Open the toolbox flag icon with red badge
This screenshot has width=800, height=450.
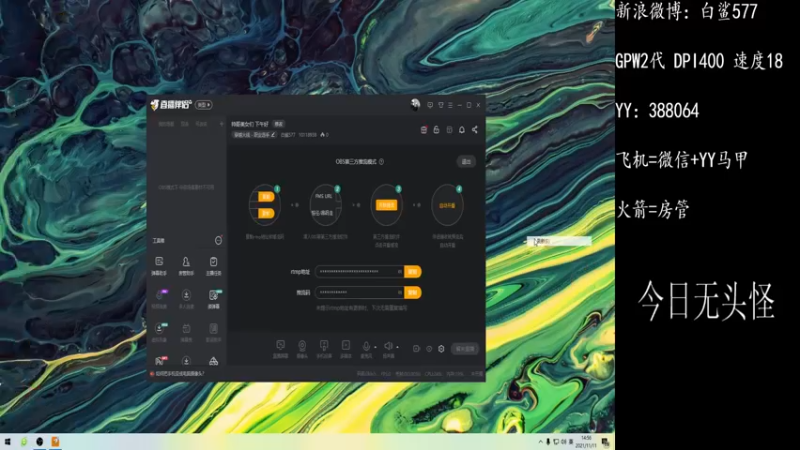[x=160, y=361]
